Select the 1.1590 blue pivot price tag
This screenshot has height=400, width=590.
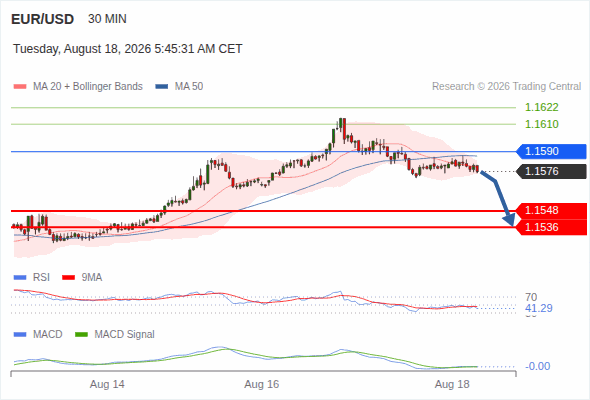pyautogui.click(x=551, y=151)
